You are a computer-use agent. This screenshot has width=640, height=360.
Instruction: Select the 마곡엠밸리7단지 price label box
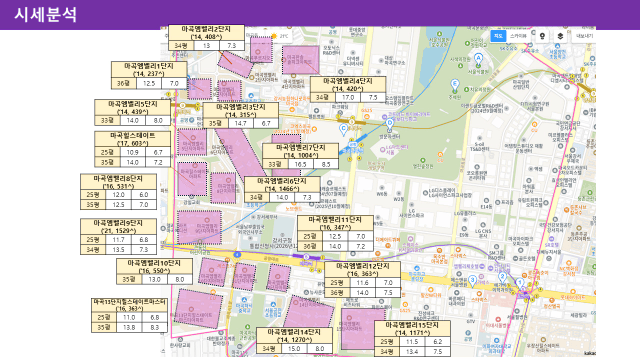[300, 156]
